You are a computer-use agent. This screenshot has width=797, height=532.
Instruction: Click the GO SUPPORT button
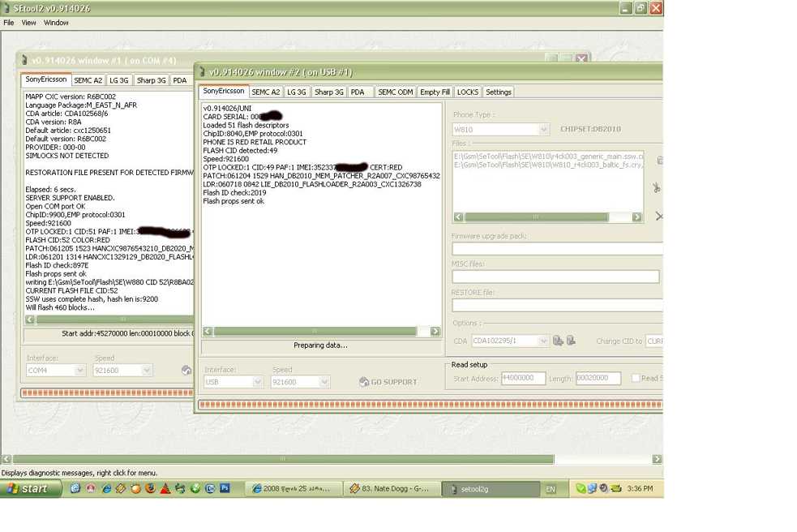click(388, 382)
